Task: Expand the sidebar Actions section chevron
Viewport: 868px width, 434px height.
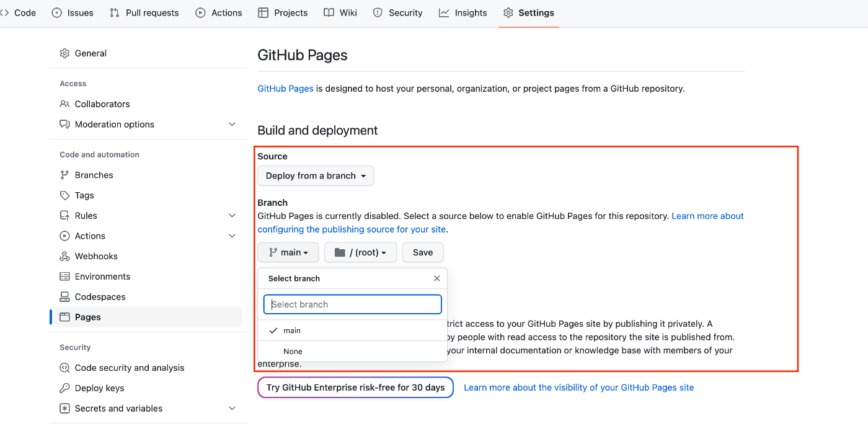Action: click(x=232, y=236)
